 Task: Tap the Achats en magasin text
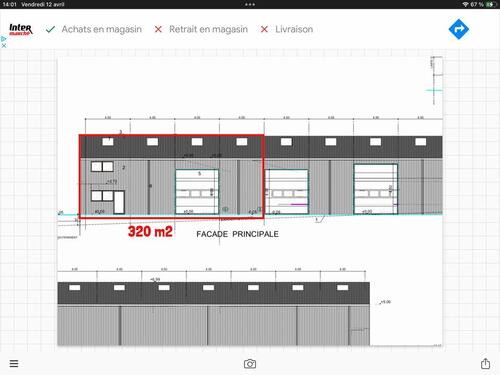(x=102, y=29)
